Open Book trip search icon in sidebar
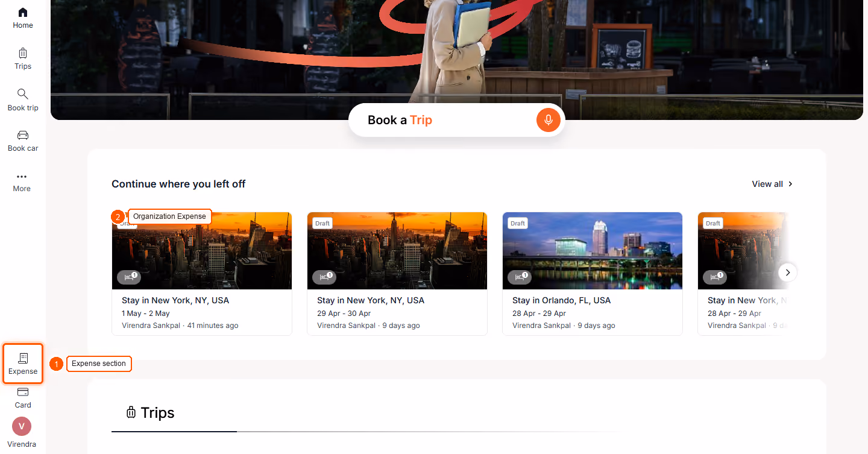The height and width of the screenshot is (454, 868). coord(23,94)
